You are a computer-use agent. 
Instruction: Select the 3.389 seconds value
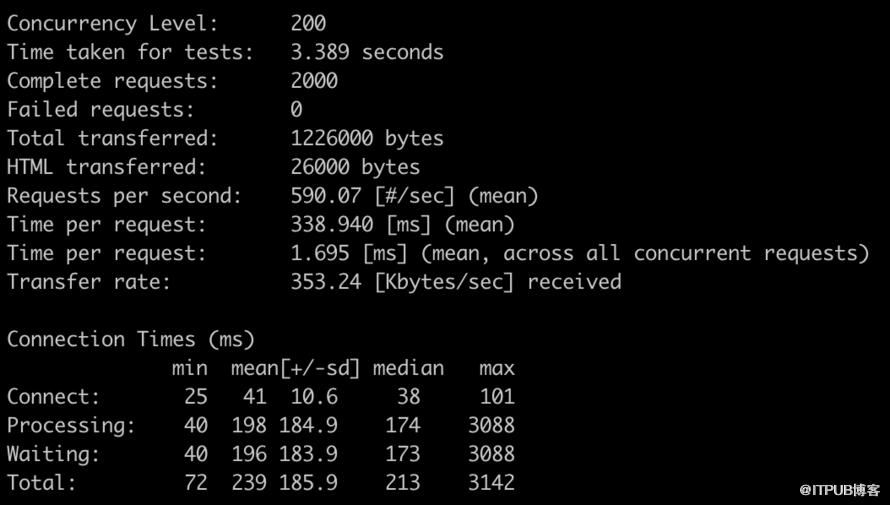click(367, 52)
